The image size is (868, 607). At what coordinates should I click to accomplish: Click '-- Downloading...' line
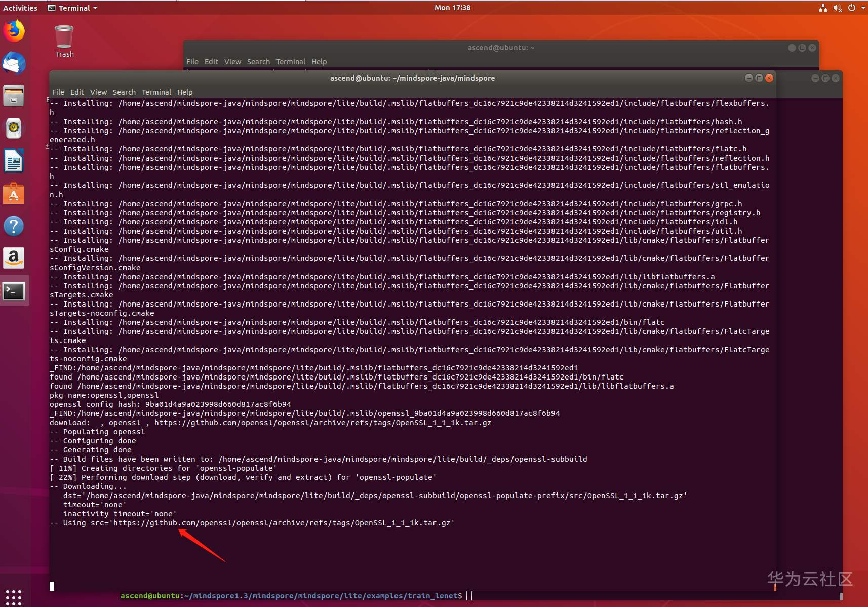[88, 486]
